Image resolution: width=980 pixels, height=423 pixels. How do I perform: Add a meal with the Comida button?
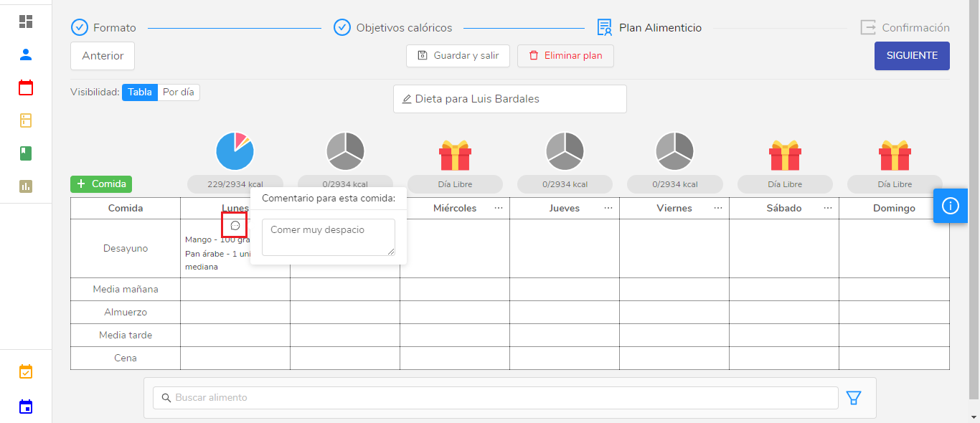(x=101, y=184)
